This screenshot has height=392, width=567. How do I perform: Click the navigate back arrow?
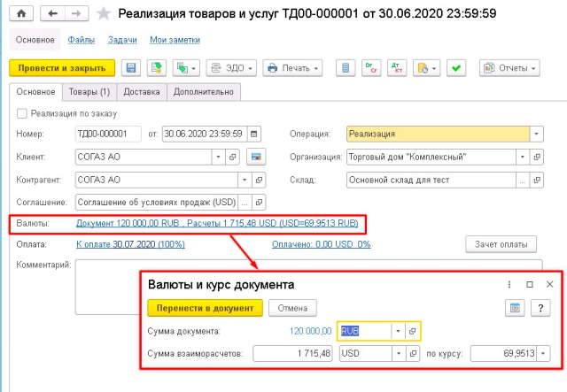click(53, 13)
